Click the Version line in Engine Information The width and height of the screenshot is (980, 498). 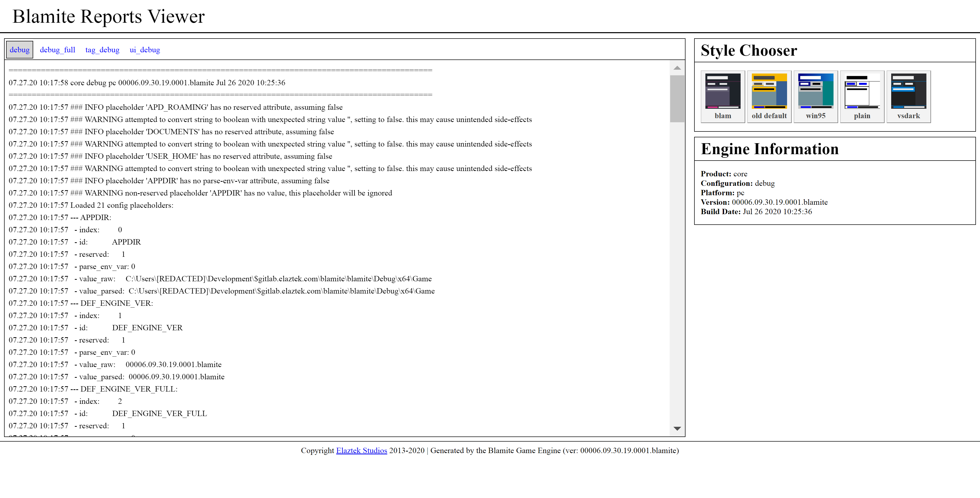[764, 202]
